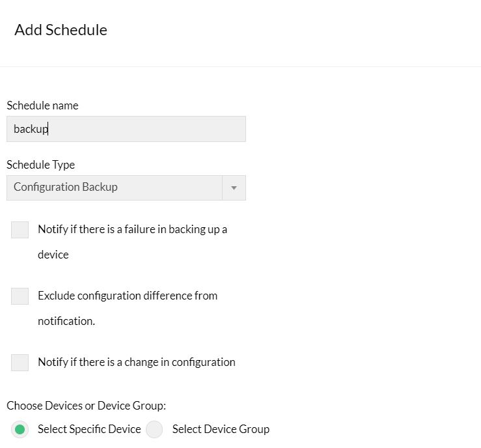Choose the Device Group radio button
Viewport: 481px width, 448px height.
pos(154,430)
